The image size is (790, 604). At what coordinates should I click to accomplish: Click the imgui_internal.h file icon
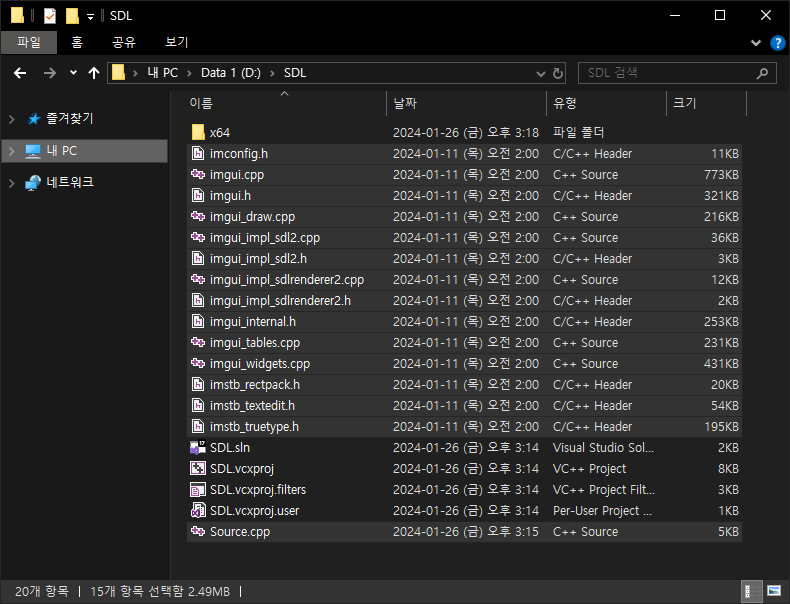point(198,321)
